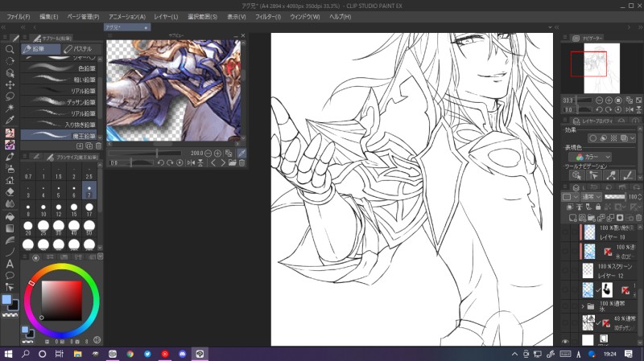Open Windows Start menu

pyautogui.click(x=8, y=354)
